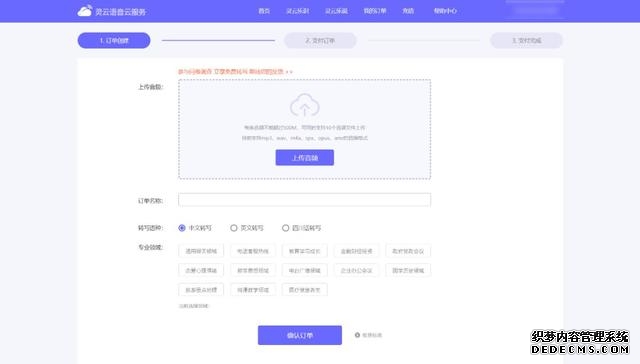Go to 首页 in the top navigation
The image size is (640, 364).
click(x=264, y=11)
